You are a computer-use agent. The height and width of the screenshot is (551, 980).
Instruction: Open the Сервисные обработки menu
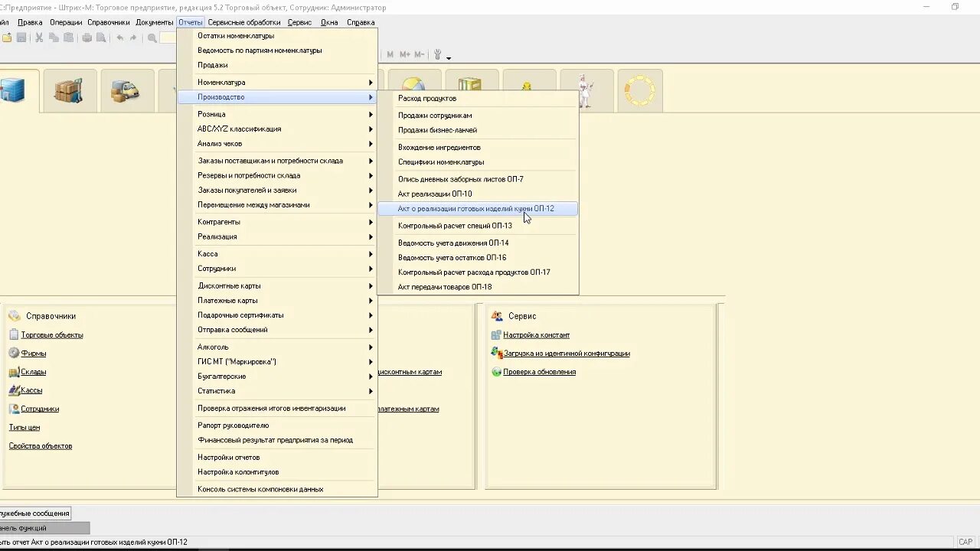[244, 22]
